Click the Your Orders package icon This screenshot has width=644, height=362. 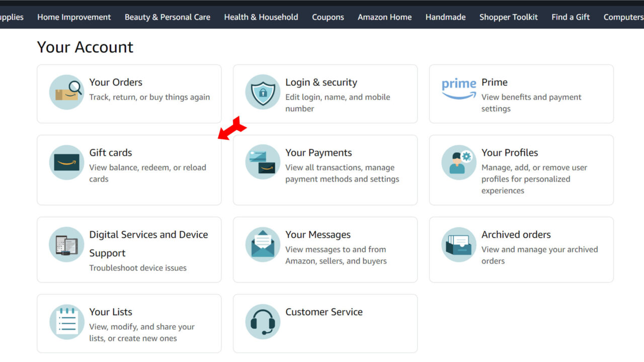point(66,93)
